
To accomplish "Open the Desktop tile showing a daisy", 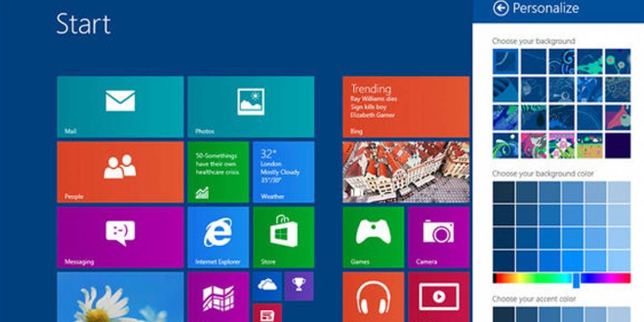I will (x=120, y=297).
